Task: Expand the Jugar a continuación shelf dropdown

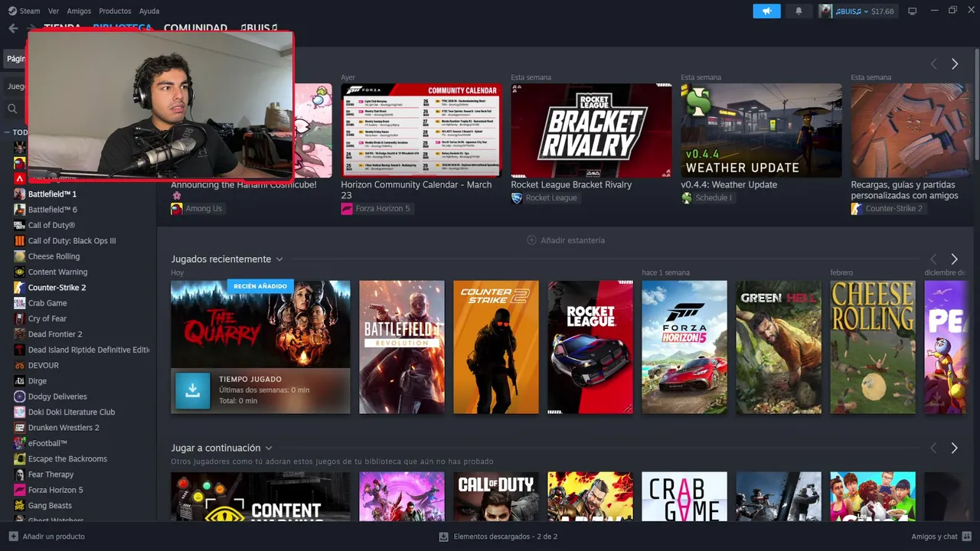Action: [x=269, y=448]
